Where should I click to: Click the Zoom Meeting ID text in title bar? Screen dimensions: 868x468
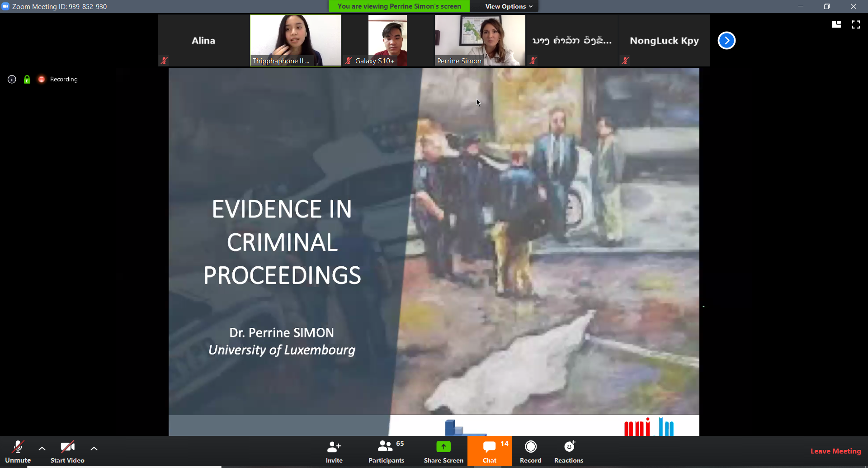(x=60, y=6)
